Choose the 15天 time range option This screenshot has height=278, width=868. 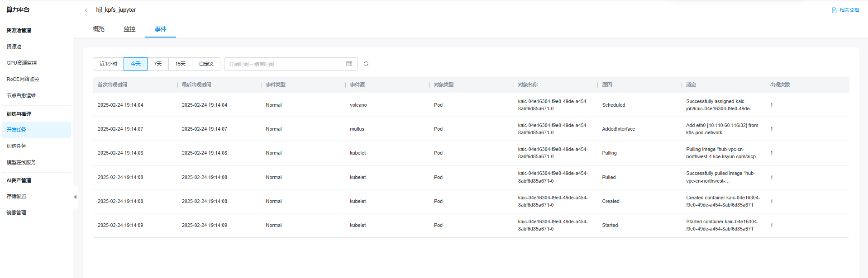coord(180,64)
